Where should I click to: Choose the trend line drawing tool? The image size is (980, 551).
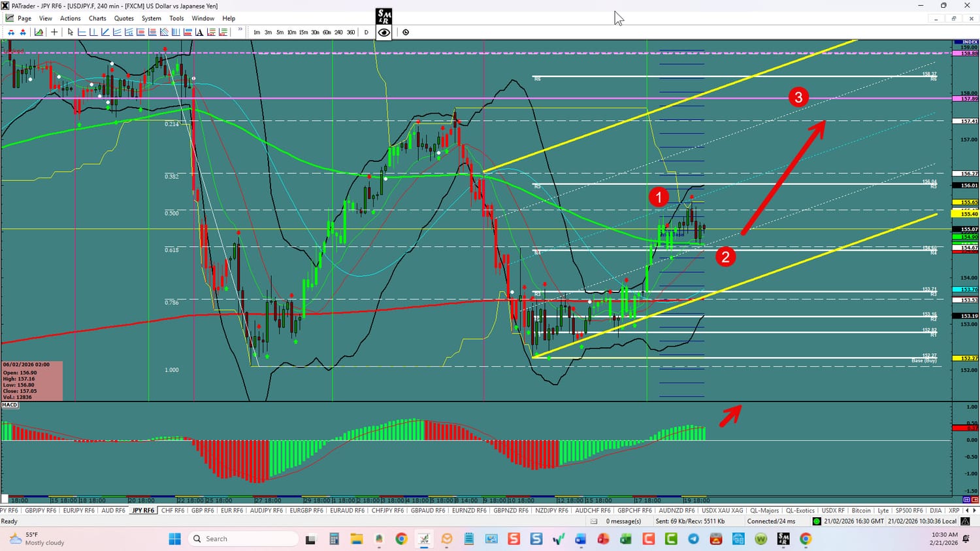105,32
